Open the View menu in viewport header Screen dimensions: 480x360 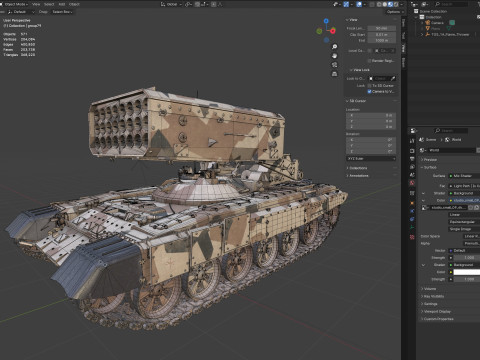(x=36, y=4)
